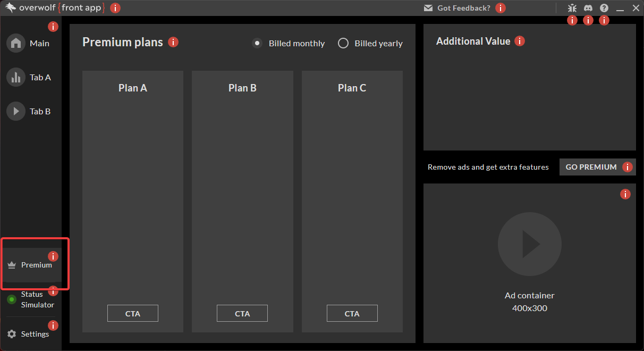Click info icon beneath the Discord icon

[x=588, y=20]
